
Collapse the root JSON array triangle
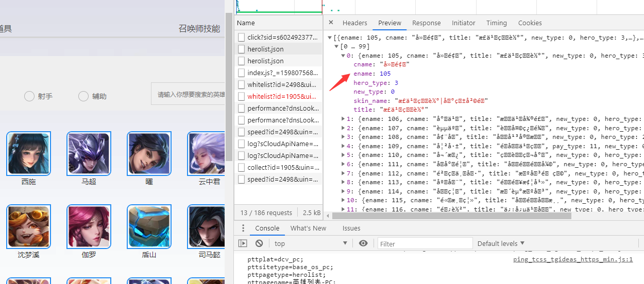[330, 38]
